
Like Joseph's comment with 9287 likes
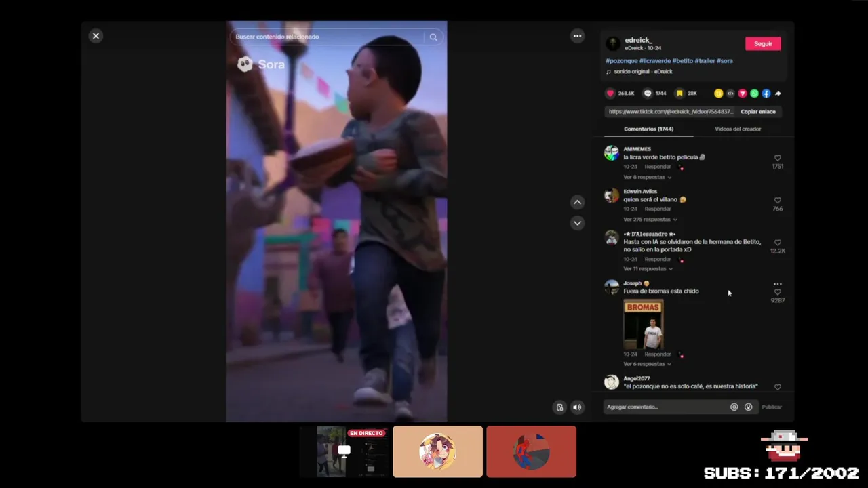click(778, 292)
